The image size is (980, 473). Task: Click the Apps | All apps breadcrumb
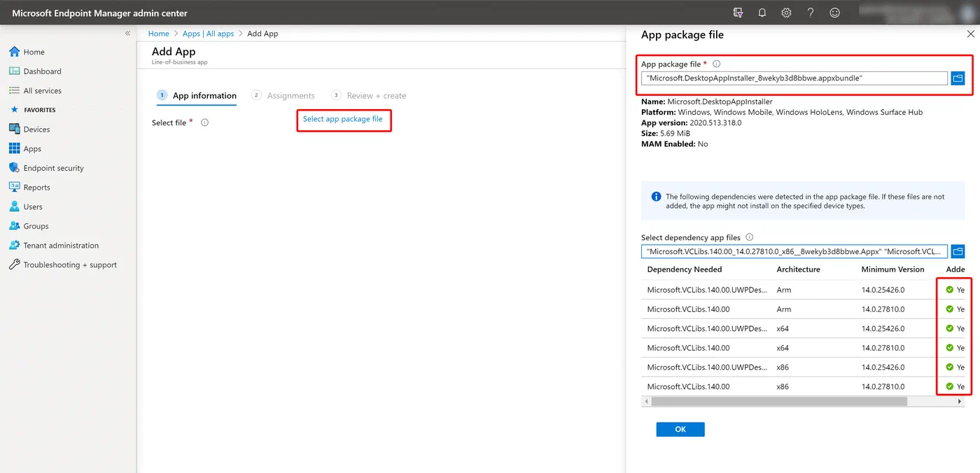coord(208,34)
